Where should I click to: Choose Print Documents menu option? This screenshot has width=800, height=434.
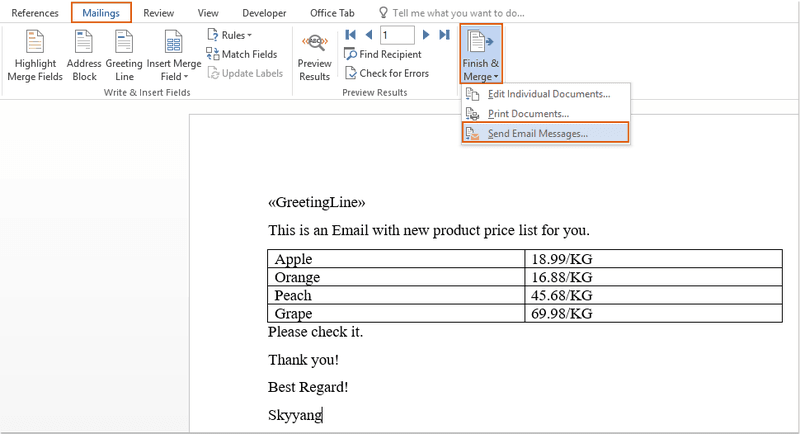(546, 114)
